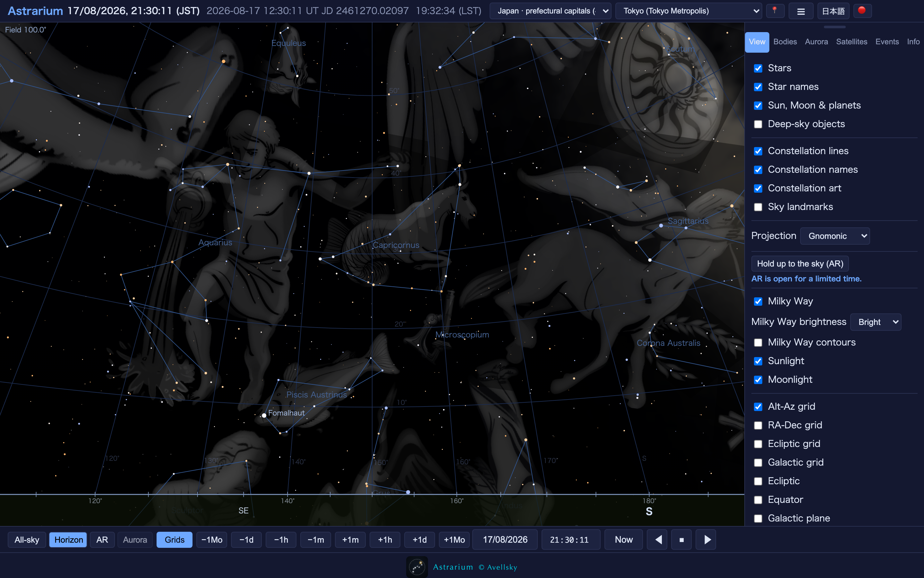The height and width of the screenshot is (578, 924).
Task: Enable the Galactic plane checkbox
Action: pyautogui.click(x=758, y=519)
